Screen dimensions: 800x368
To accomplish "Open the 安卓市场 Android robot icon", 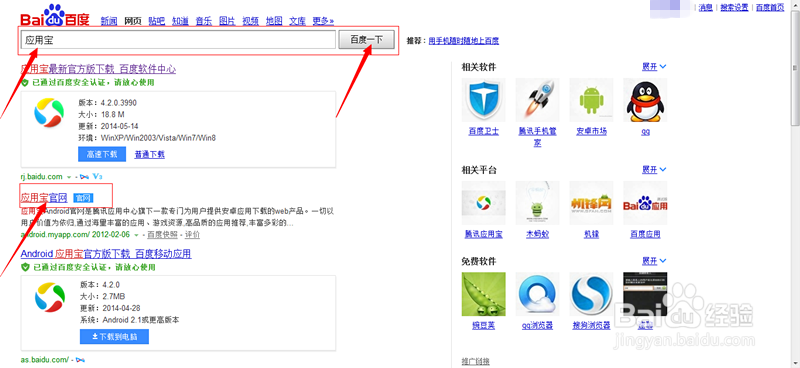I will pos(591,100).
